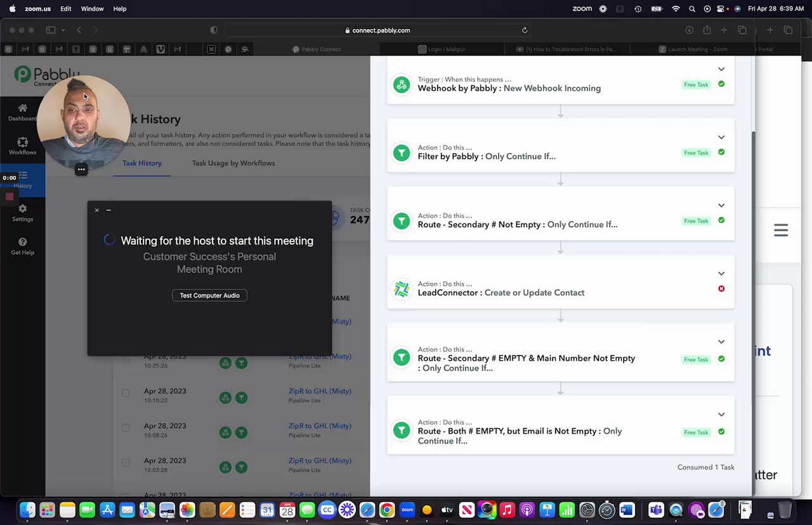Click the Webhook by Pabbly trigger icon

pos(402,84)
